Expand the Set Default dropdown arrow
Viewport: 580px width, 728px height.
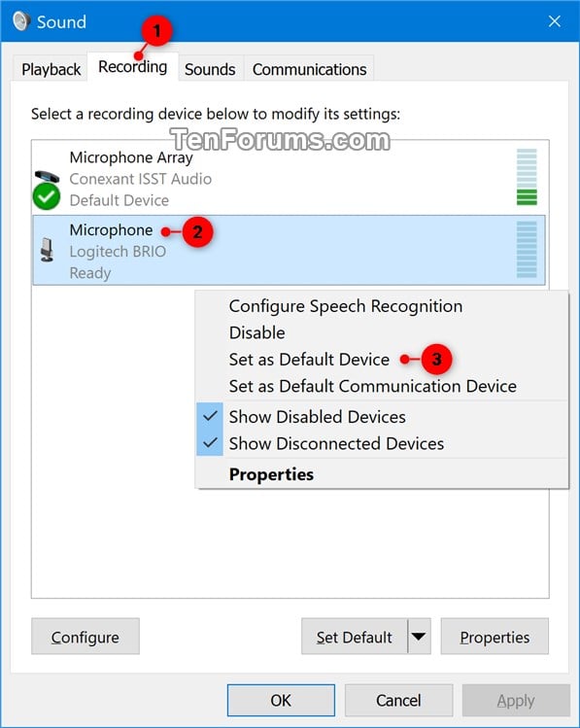[419, 636]
